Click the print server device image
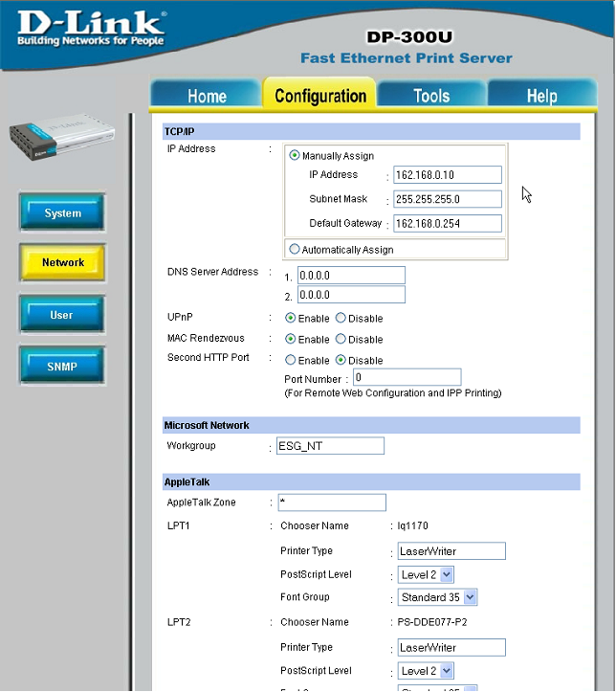Image resolution: width=616 pixels, height=692 pixels. [x=61, y=138]
